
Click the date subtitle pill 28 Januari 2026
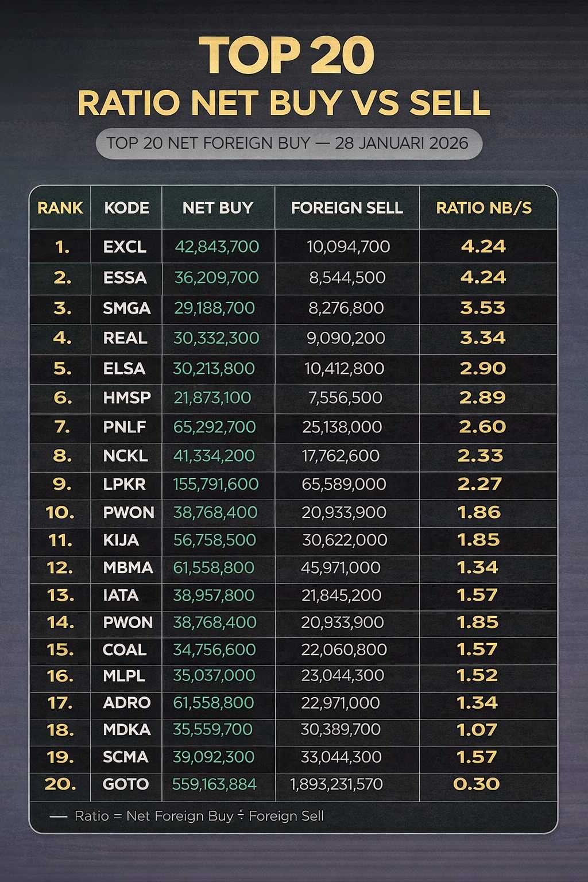[288, 143]
